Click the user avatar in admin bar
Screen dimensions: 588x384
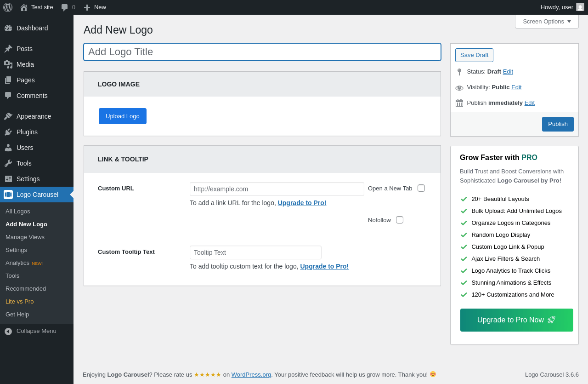coord(580,7)
